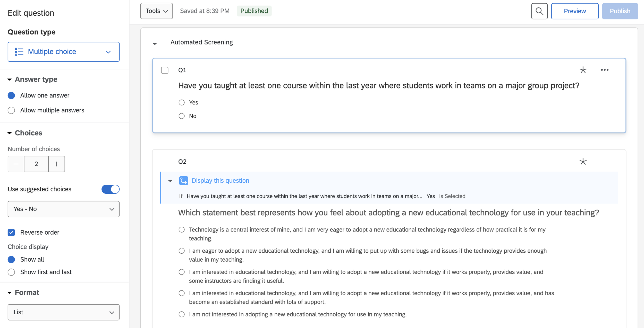The image size is (644, 328).
Task: Open the Q1 three-dot options menu
Action: pos(604,70)
